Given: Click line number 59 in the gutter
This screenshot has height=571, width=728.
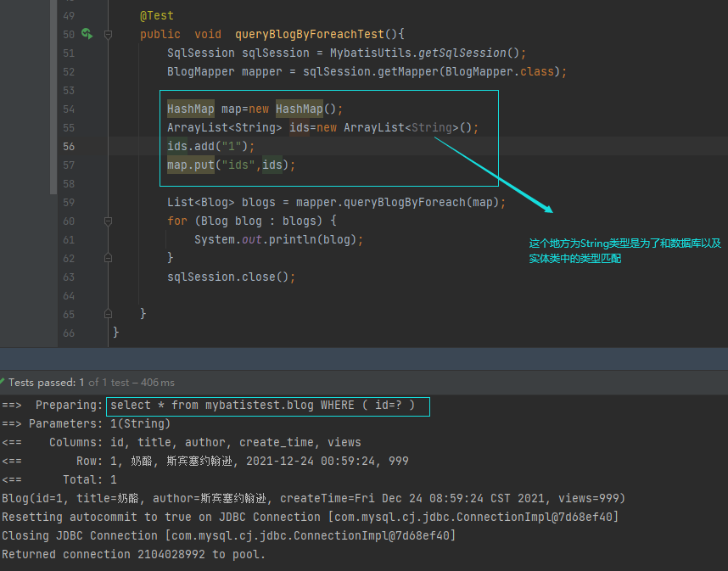Looking at the screenshot, I should click(69, 202).
